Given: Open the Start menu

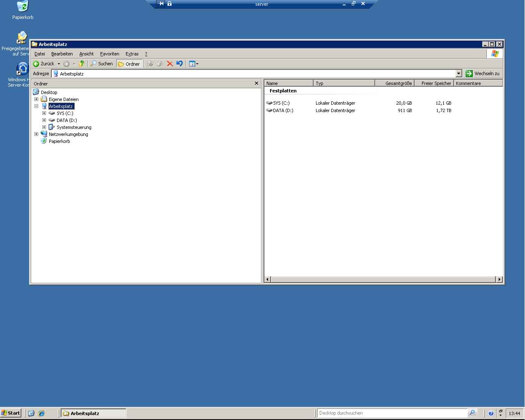Looking at the screenshot, I should [11, 413].
